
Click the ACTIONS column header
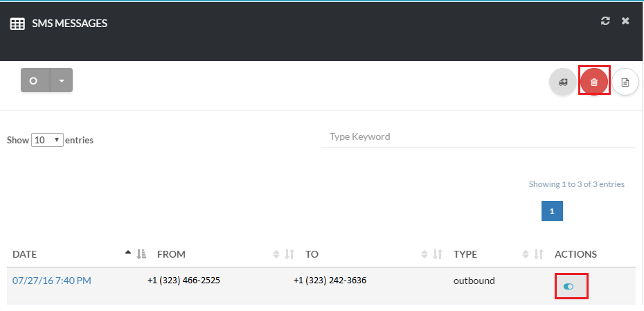pyautogui.click(x=575, y=254)
